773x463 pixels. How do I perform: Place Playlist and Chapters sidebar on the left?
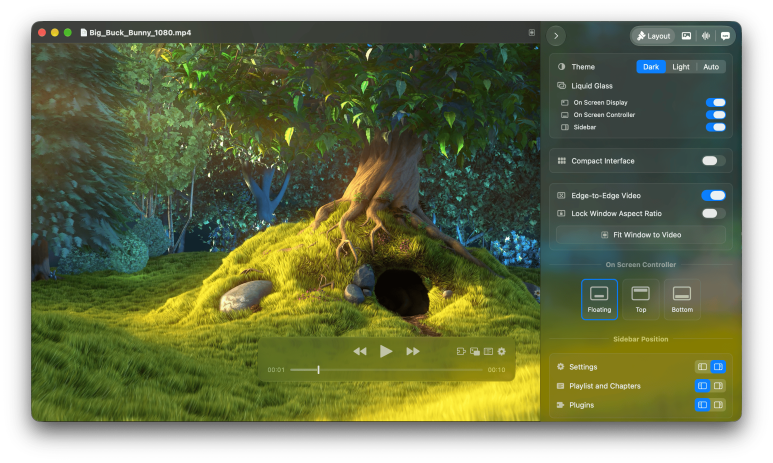point(702,386)
